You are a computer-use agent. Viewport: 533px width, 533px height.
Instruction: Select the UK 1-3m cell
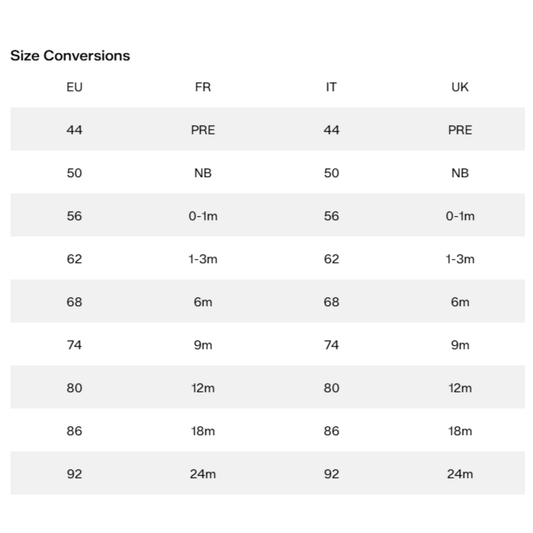coord(460,259)
